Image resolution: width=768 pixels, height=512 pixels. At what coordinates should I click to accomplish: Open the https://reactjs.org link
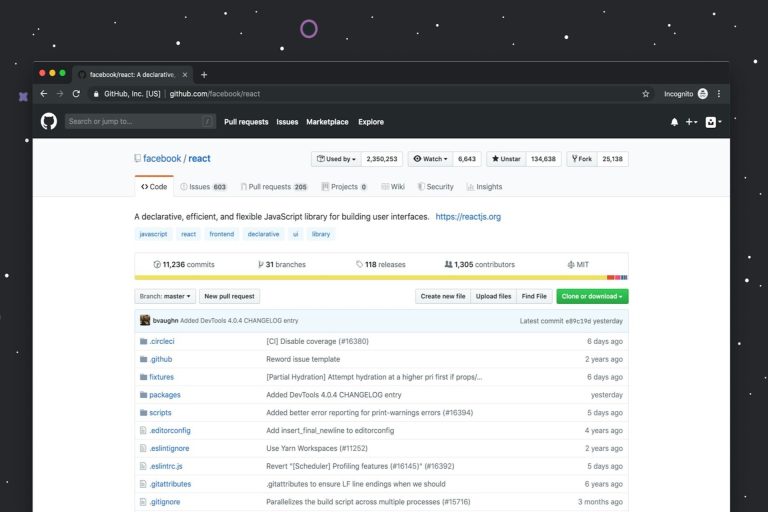(468, 217)
